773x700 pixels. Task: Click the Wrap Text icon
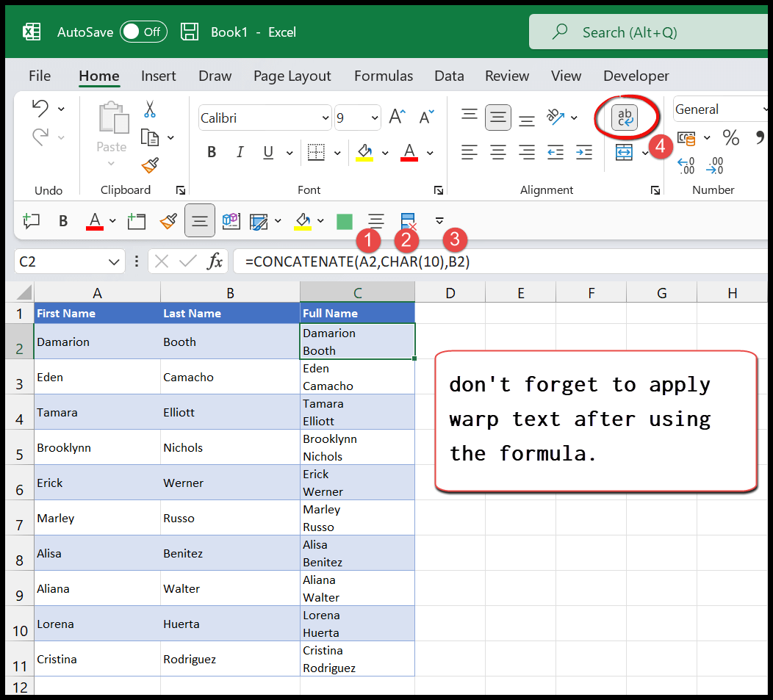625,118
